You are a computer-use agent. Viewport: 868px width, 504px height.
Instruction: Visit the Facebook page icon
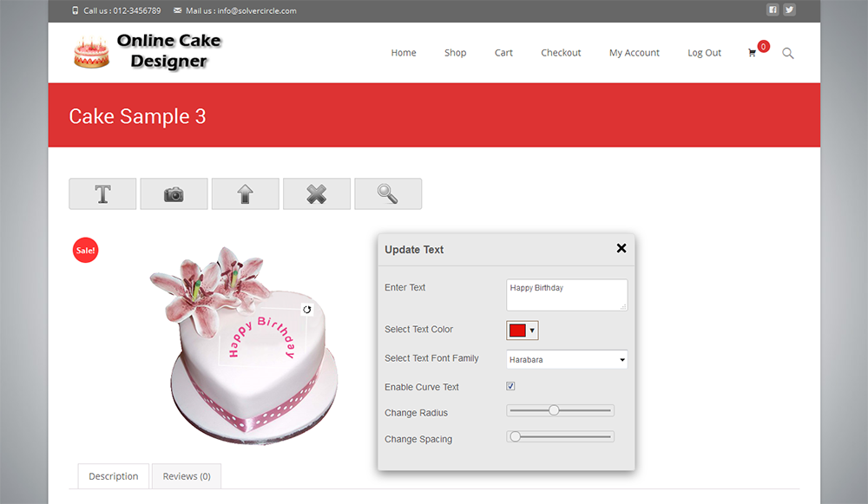pos(773,10)
